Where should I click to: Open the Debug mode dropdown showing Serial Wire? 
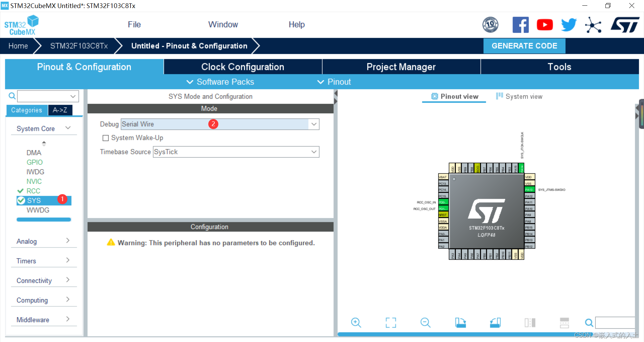(x=313, y=124)
